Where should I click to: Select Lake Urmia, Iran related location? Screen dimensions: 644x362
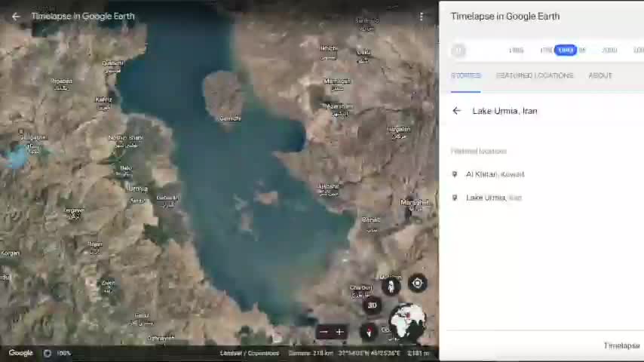pos(494,198)
